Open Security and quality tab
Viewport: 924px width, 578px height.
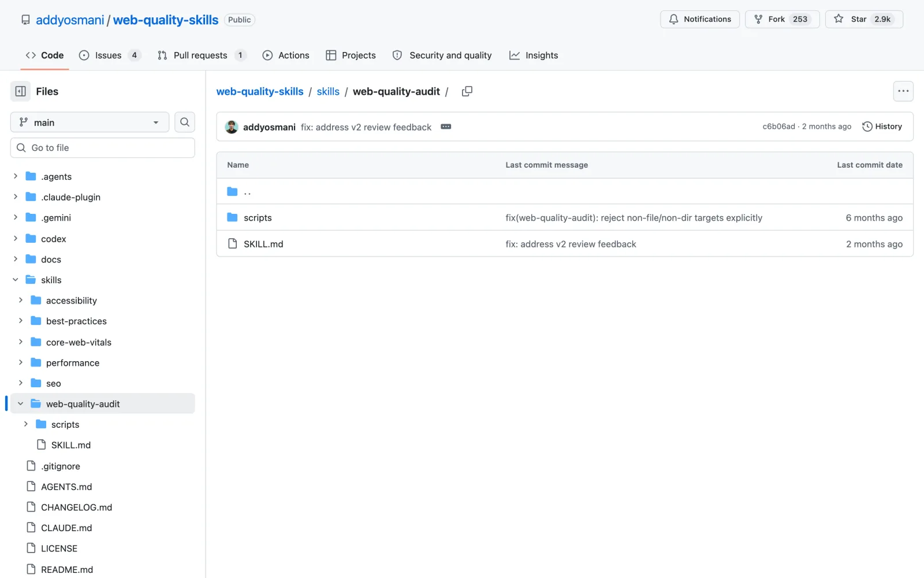click(x=442, y=55)
